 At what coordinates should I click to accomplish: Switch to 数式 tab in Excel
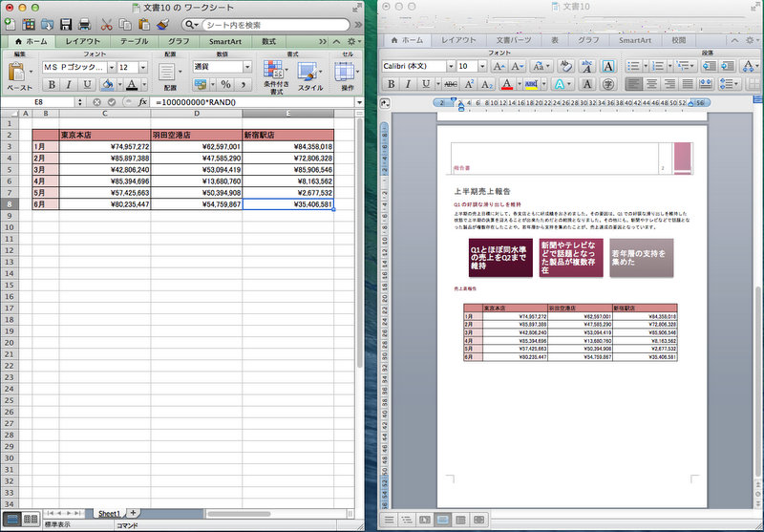[x=268, y=41]
